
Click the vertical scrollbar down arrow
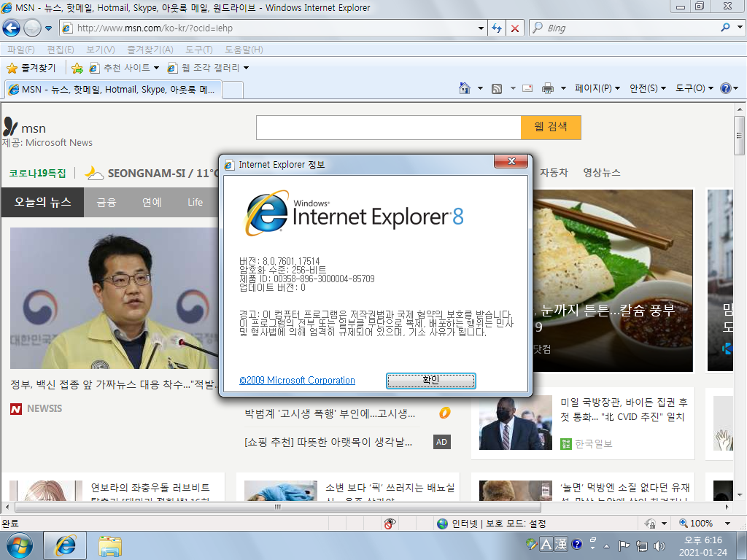[x=740, y=495]
